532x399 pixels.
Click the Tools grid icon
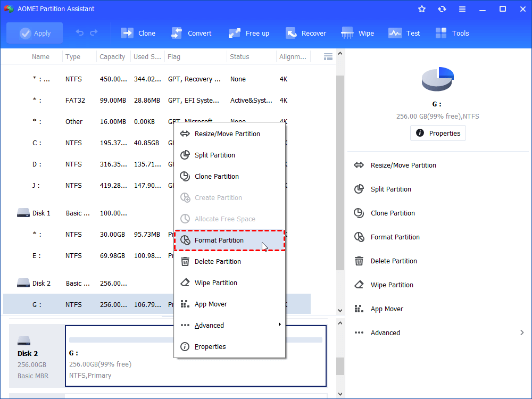coord(441,33)
